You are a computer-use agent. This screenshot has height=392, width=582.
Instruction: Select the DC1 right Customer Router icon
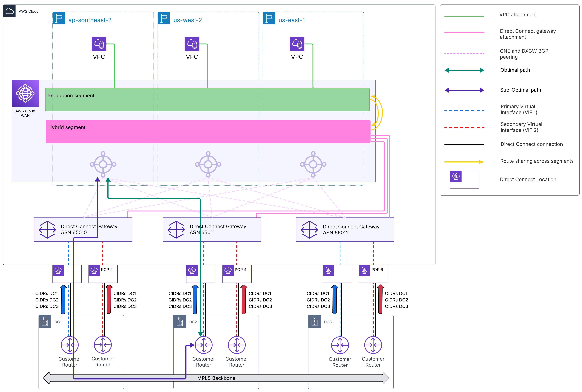coord(103,345)
